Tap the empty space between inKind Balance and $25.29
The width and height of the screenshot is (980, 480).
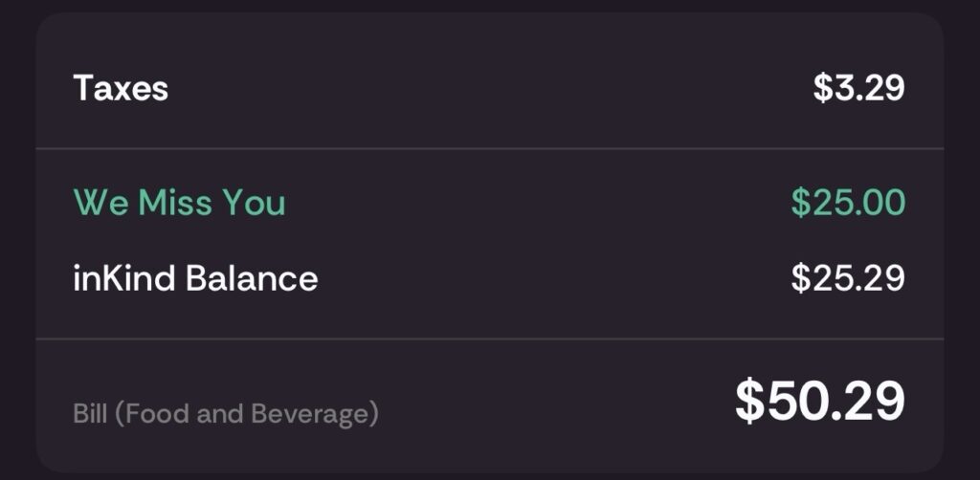coord(555,278)
